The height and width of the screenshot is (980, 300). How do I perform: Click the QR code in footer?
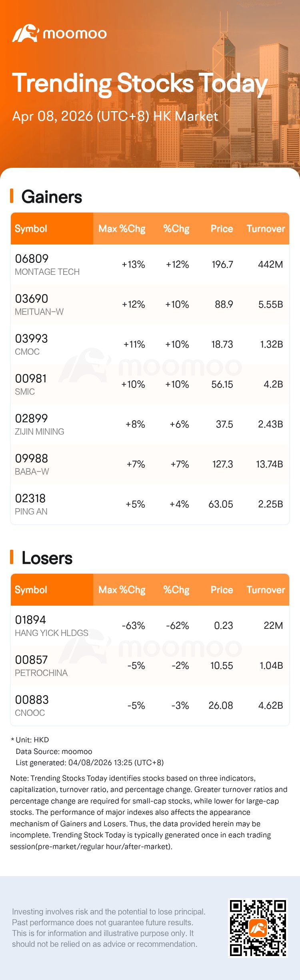click(x=258, y=928)
